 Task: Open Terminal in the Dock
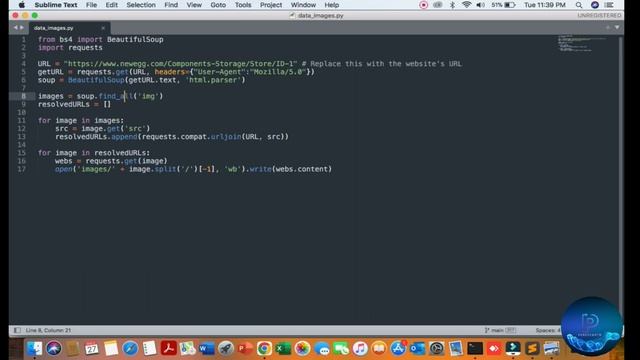point(475,348)
